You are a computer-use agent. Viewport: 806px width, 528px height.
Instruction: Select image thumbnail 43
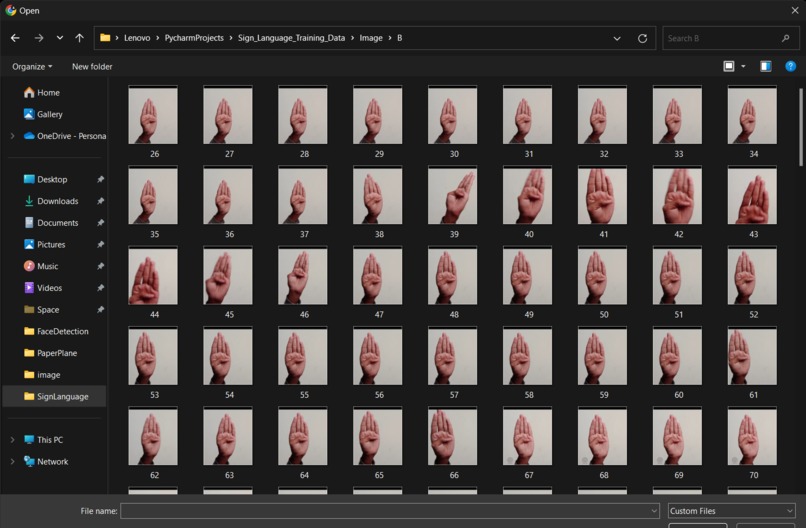click(752, 195)
